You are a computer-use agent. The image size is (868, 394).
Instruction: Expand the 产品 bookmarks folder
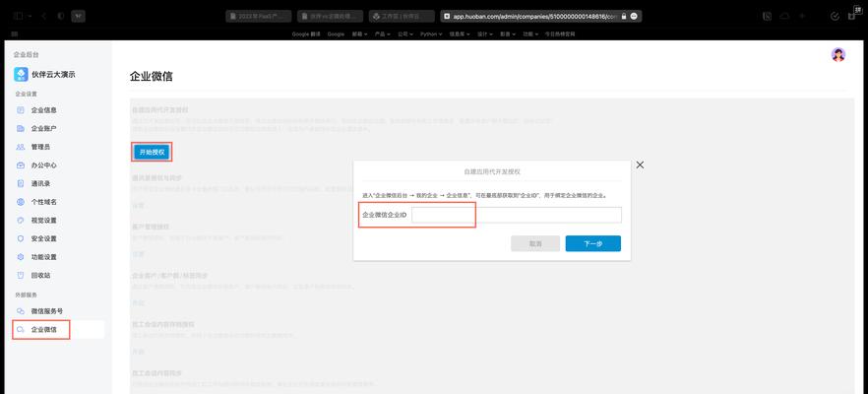(382, 33)
